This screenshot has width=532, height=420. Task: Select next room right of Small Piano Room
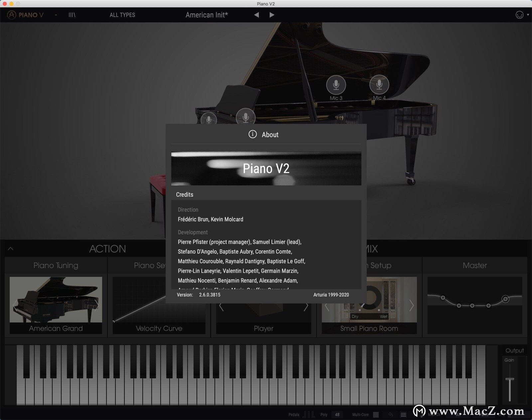412,306
